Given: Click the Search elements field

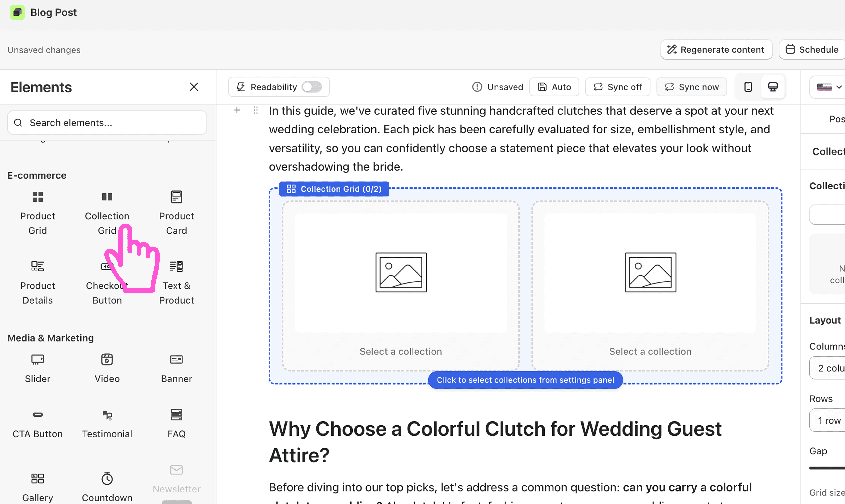Looking at the screenshot, I should point(107,123).
